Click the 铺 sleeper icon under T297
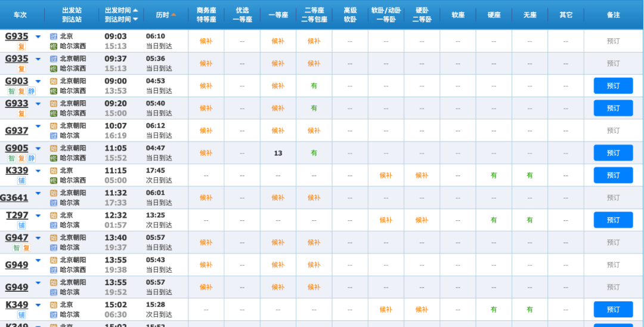Screen dimensions: 644x327 (x=21, y=226)
